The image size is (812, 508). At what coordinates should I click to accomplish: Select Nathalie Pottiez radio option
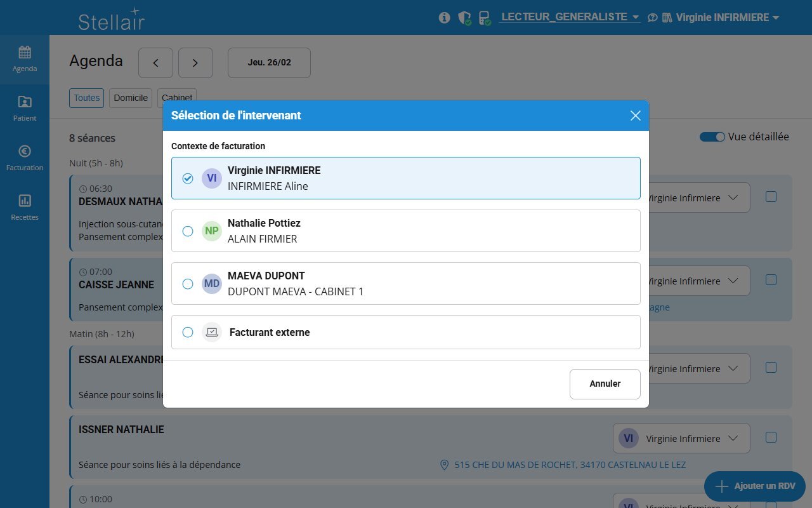pos(188,231)
